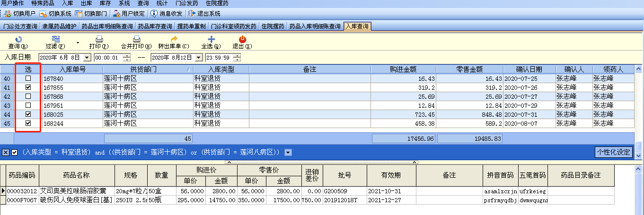644x215 pixels.
Task: Click batch number G200509 cell
Action: click(x=344, y=191)
